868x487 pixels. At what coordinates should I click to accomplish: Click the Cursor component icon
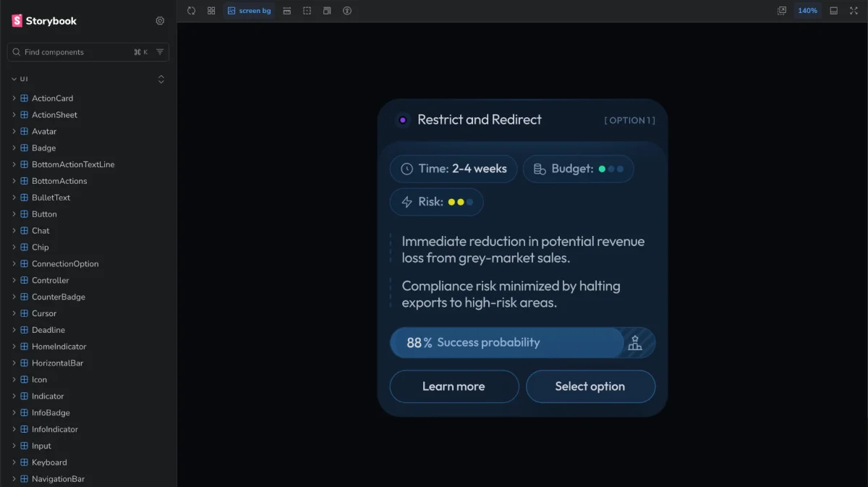click(x=25, y=313)
